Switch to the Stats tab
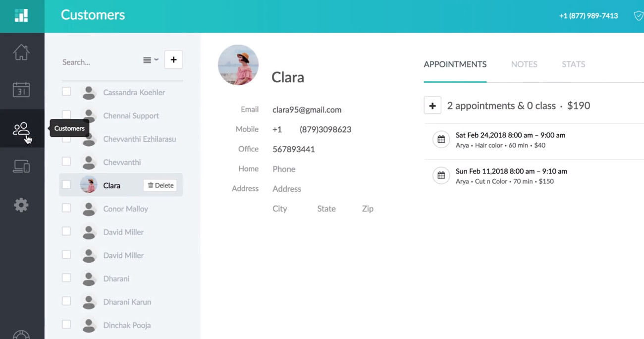The height and width of the screenshot is (339, 644). click(x=573, y=64)
